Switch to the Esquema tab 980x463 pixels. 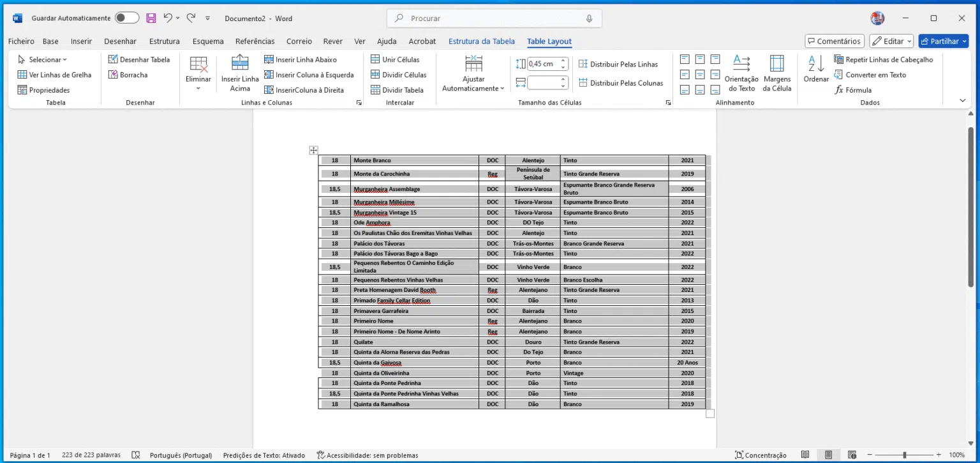208,42
